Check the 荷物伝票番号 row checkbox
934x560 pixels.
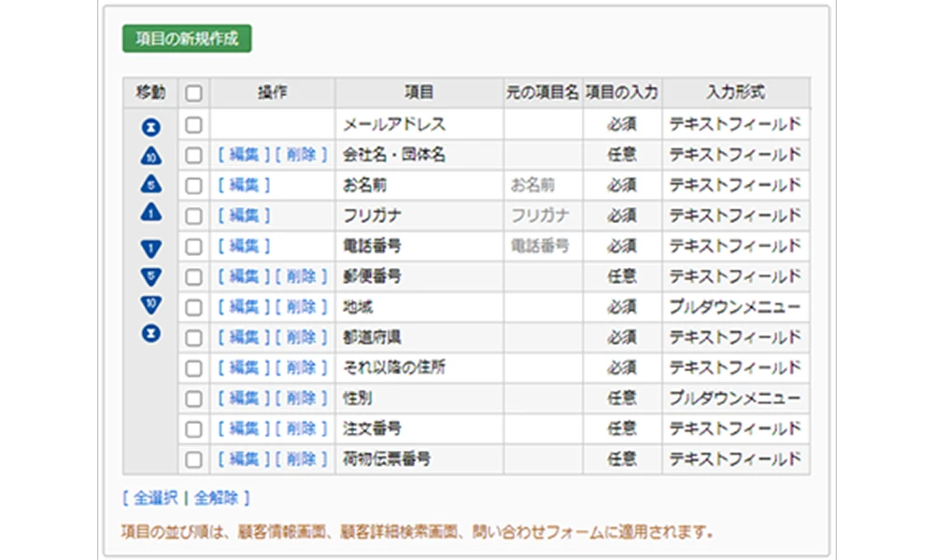(193, 459)
